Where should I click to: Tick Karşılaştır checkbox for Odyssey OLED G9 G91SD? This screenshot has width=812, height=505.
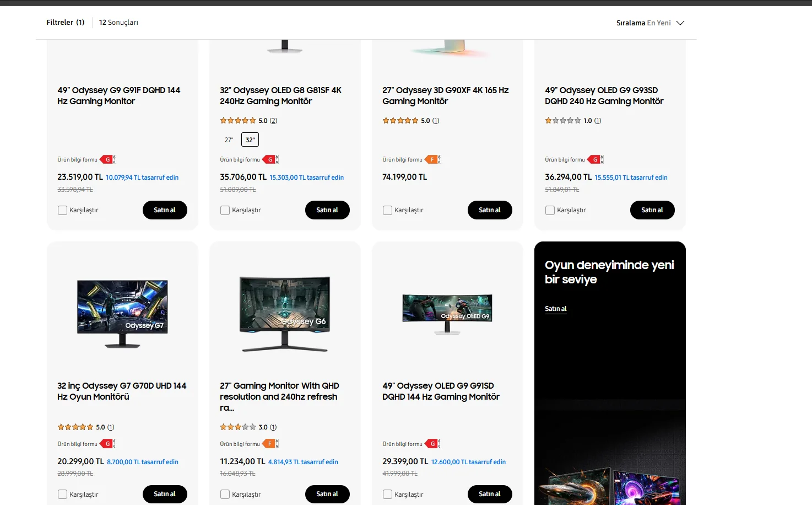(387, 495)
